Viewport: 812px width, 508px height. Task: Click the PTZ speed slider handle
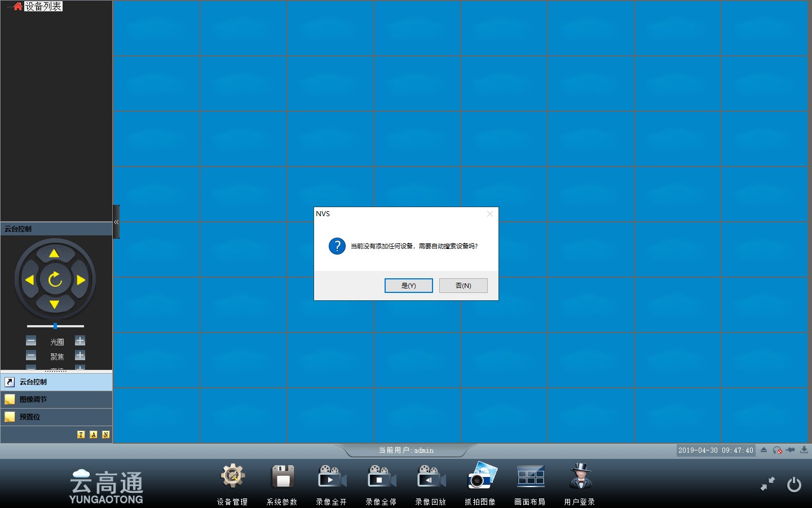[x=55, y=326]
